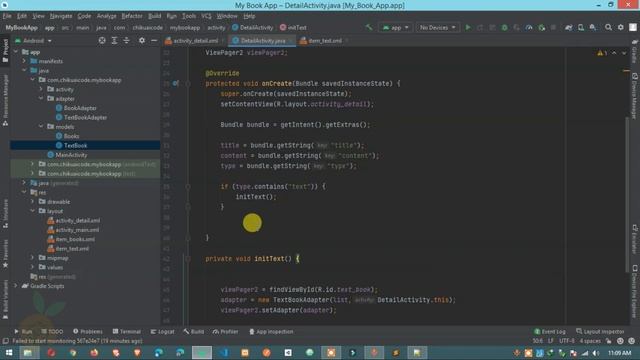Open Project panel options gear
The width and height of the screenshot is (640, 360).
(142, 40)
